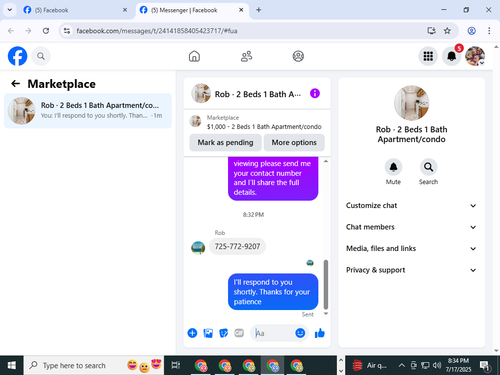Screen dimensions: 500x375
Task: Expand the Privacy & support section
Action: click(x=411, y=270)
